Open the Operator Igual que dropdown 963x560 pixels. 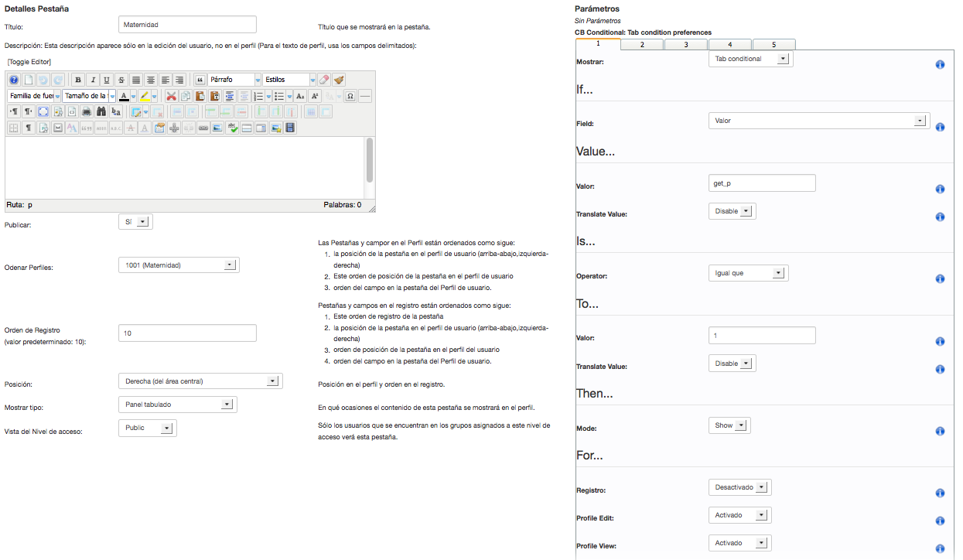(x=749, y=273)
